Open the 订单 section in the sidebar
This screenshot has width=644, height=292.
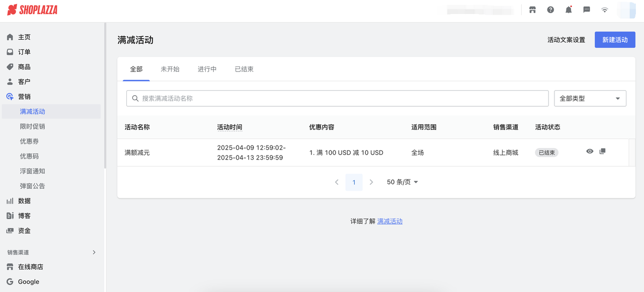tap(23, 51)
